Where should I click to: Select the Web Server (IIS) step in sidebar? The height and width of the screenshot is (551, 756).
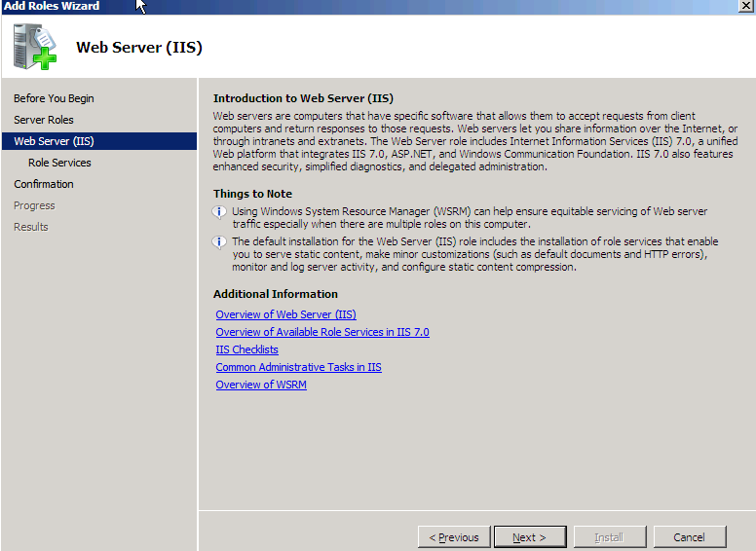(x=98, y=141)
